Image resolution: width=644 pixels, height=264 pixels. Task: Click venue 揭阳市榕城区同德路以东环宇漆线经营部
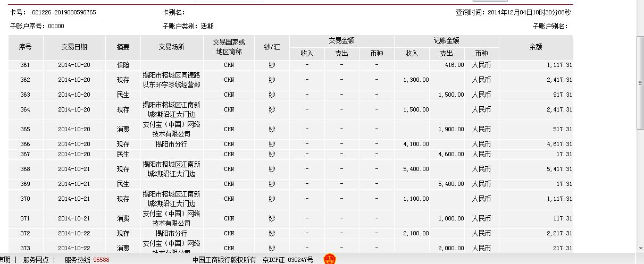(x=172, y=80)
